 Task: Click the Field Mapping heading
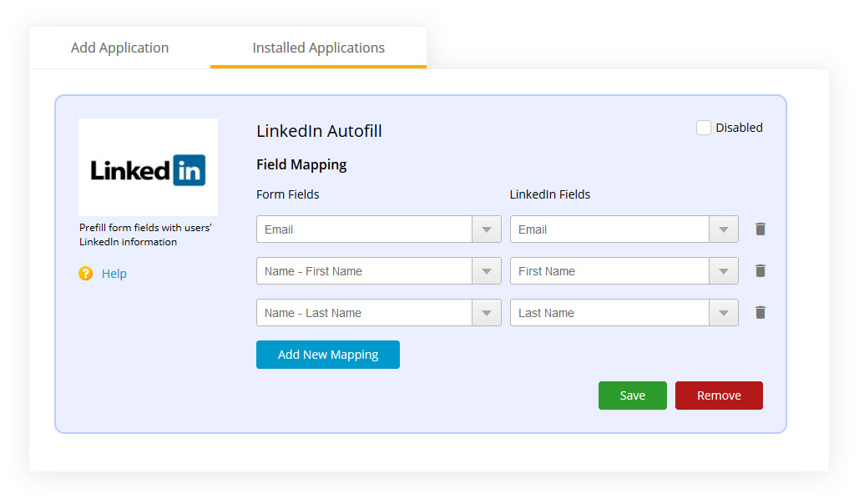point(301,165)
